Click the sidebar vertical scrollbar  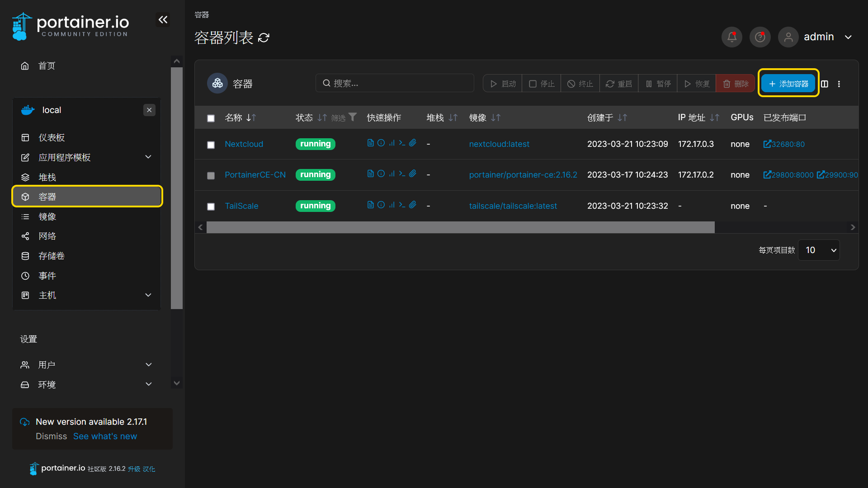coord(177,188)
